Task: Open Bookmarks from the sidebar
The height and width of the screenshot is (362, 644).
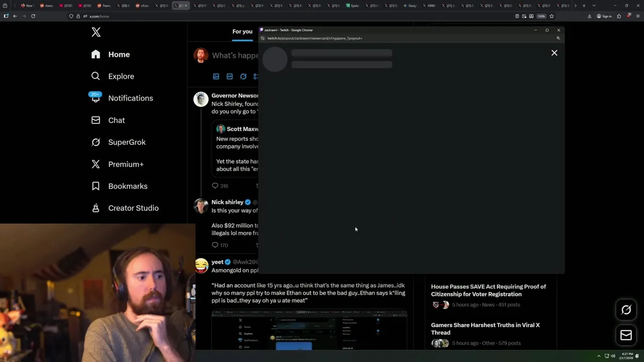Action: pos(119,186)
